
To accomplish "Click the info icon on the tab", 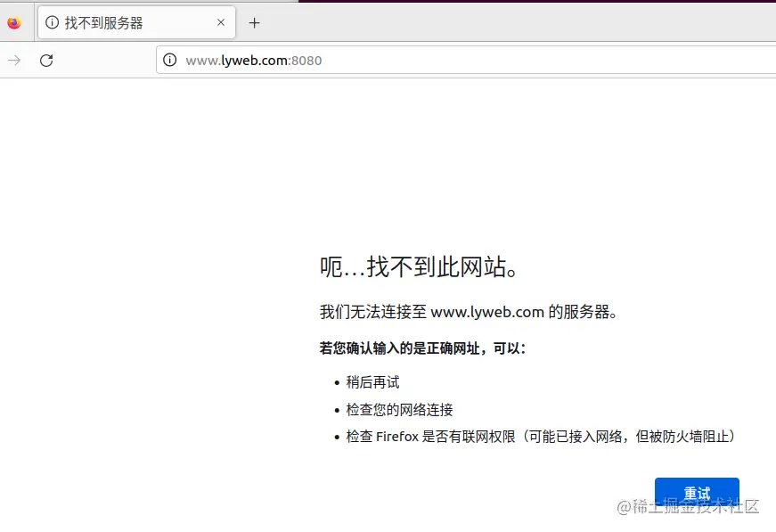I will coord(52,22).
